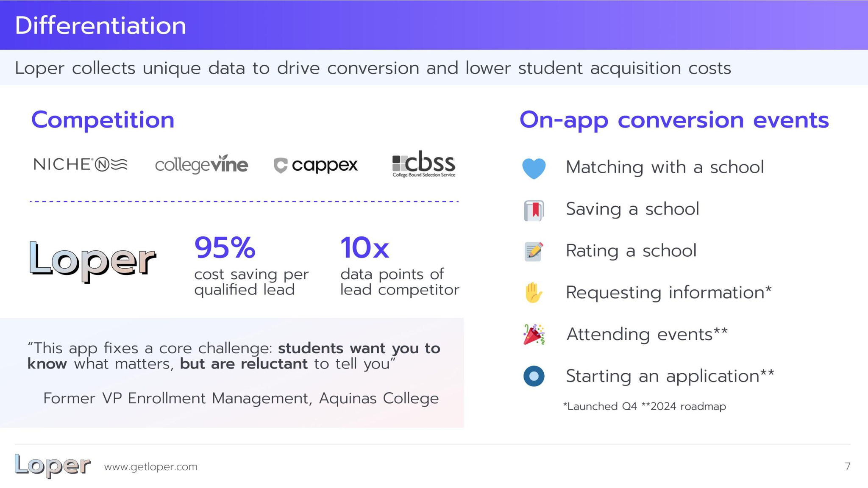Select the Cappex logo
Image resolution: width=868 pixels, height=488 pixels.
316,165
